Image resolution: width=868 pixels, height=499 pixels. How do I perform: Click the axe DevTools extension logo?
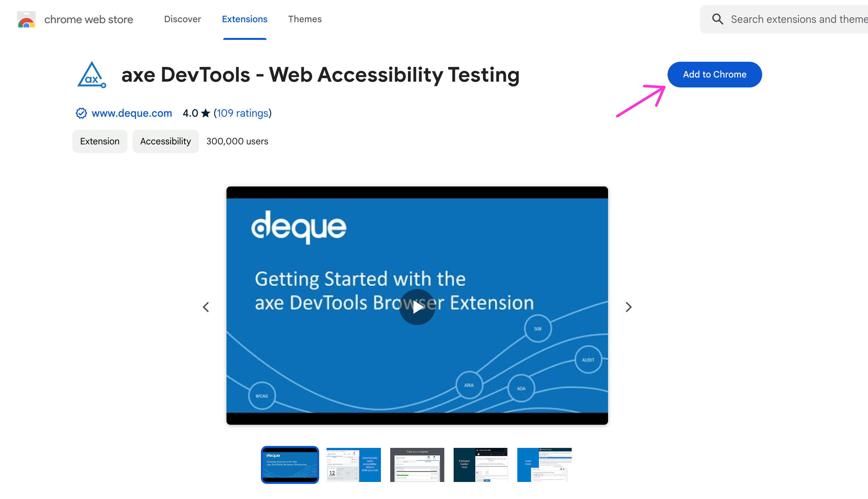[92, 75]
